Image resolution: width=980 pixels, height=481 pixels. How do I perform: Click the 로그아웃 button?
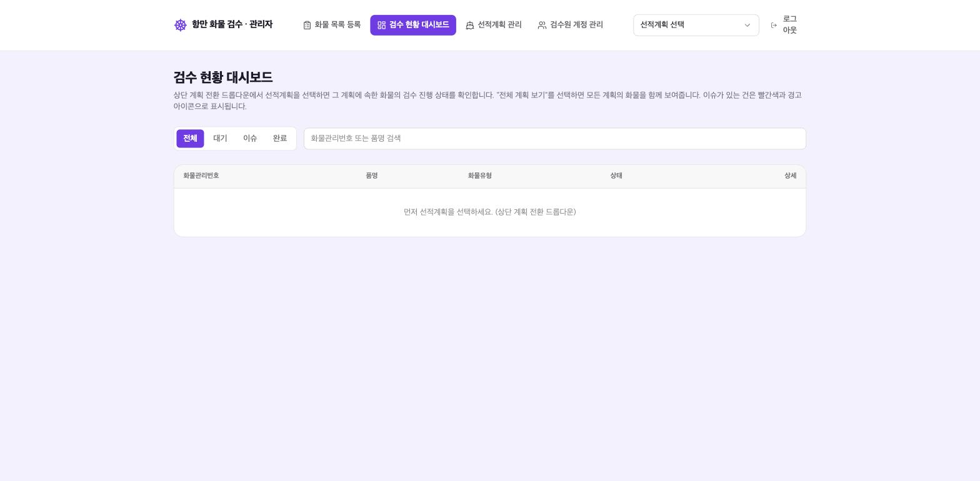tap(784, 25)
